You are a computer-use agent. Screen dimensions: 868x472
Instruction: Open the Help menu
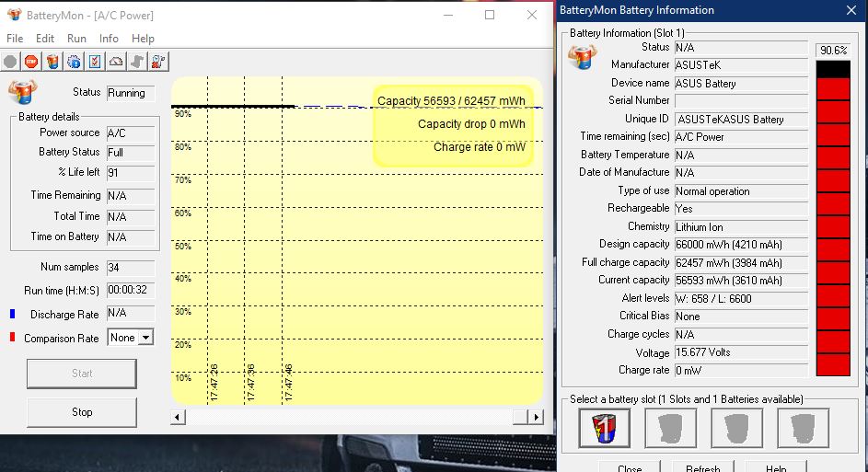coord(143,38)
